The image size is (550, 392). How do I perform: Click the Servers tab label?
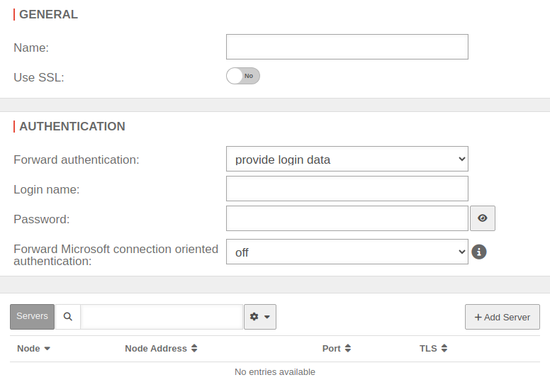pyautogui.click(x=32, y=316)
